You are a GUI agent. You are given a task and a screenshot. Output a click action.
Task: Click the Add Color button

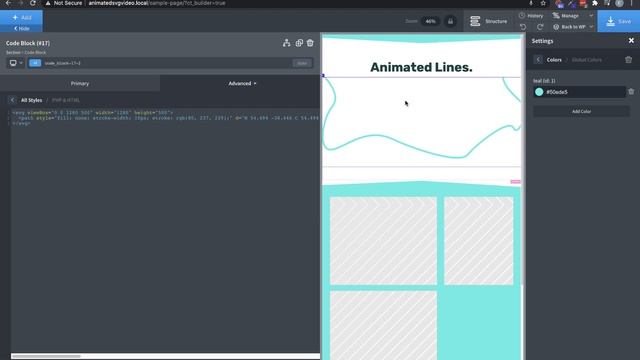pyautogui.click(x=581, y=111)
